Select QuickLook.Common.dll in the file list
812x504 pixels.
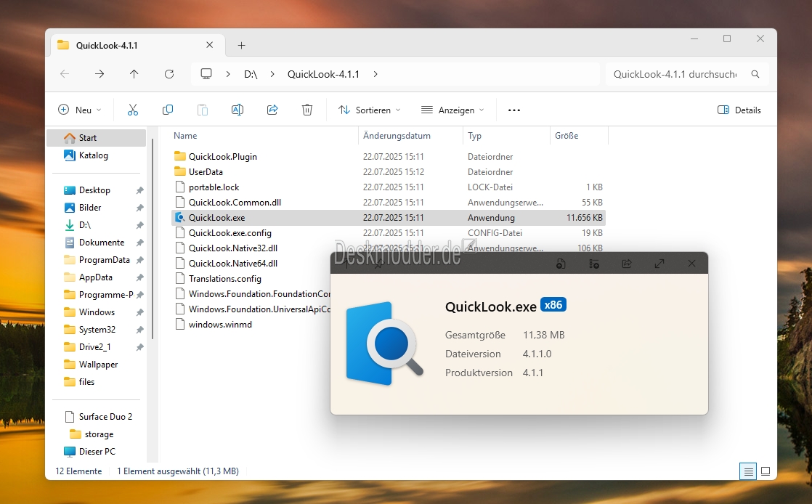tap(235, 203)
